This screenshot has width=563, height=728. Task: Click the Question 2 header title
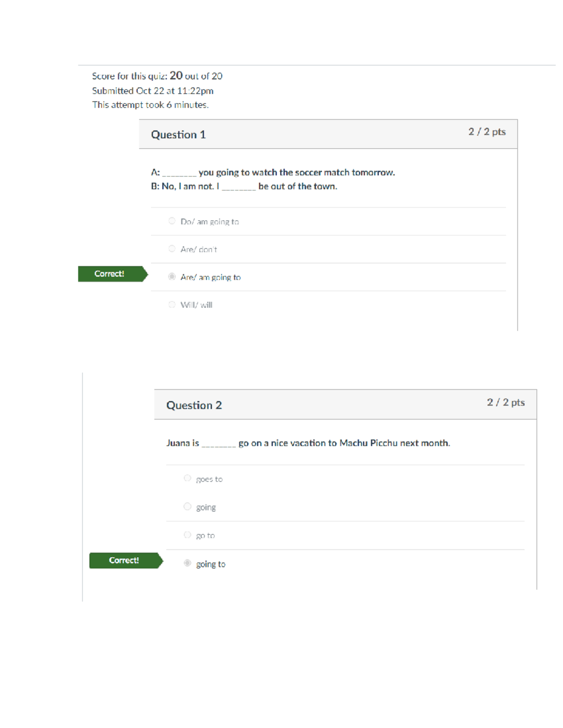194,405
